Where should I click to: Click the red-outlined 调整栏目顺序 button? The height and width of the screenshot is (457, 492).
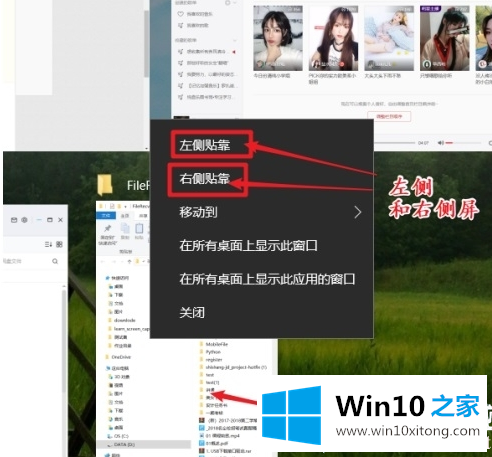pyautogui.click(x=389, y=116)
